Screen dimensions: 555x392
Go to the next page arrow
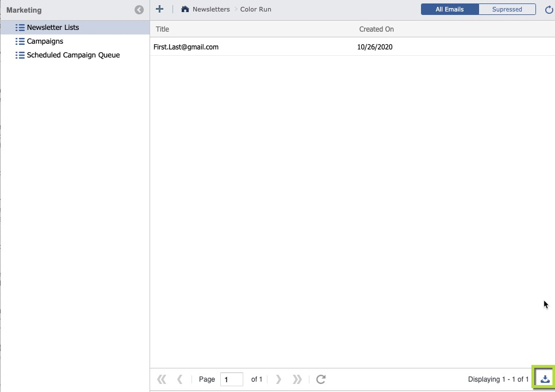pos(278,379)
